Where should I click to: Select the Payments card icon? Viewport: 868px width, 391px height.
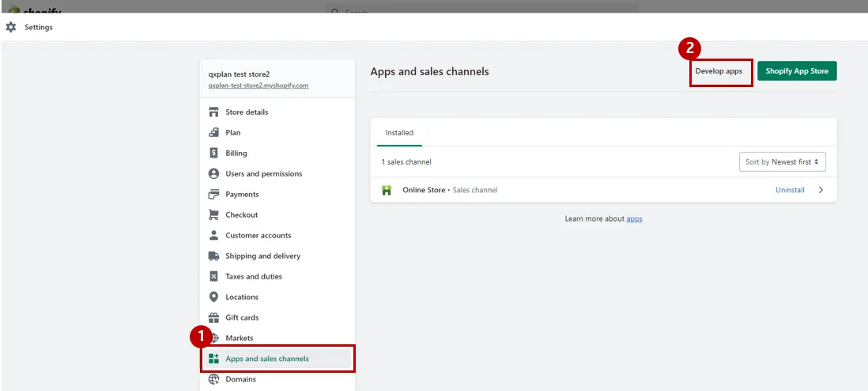tap(213, 194)
